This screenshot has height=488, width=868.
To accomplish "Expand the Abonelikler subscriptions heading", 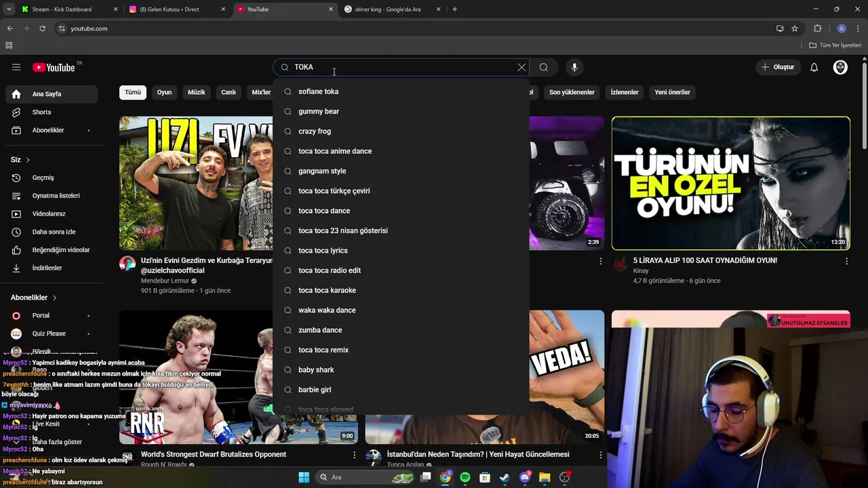I will [x=34, y=298].
